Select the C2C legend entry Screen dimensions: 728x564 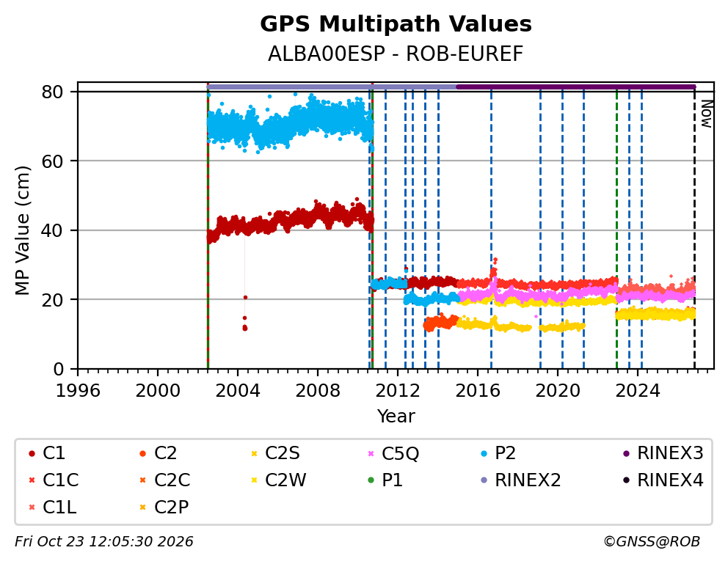click(x=164, y=480)
